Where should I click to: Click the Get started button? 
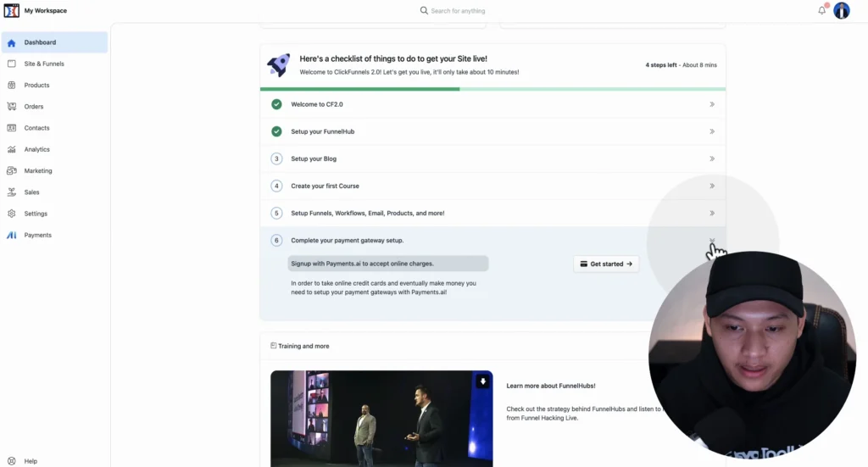(606, 264)
